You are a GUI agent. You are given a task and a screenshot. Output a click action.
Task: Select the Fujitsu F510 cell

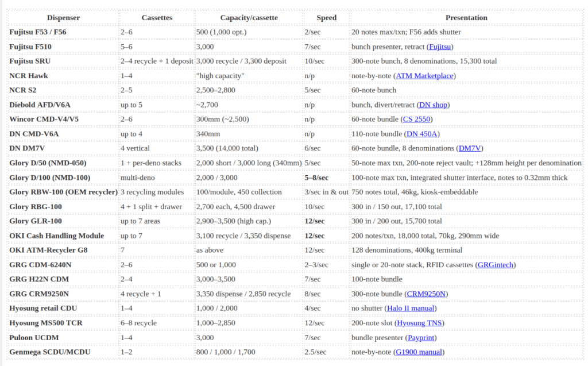click(x=63, y=47)
